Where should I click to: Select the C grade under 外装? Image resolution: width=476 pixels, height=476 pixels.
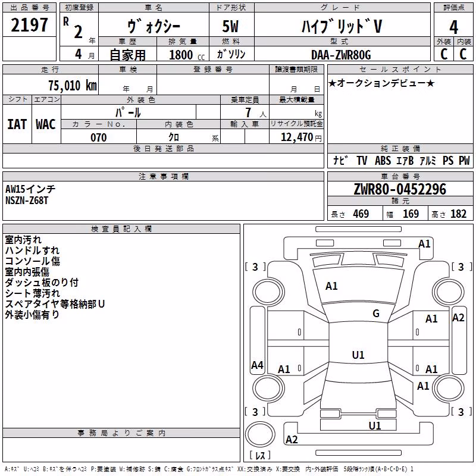444,54
